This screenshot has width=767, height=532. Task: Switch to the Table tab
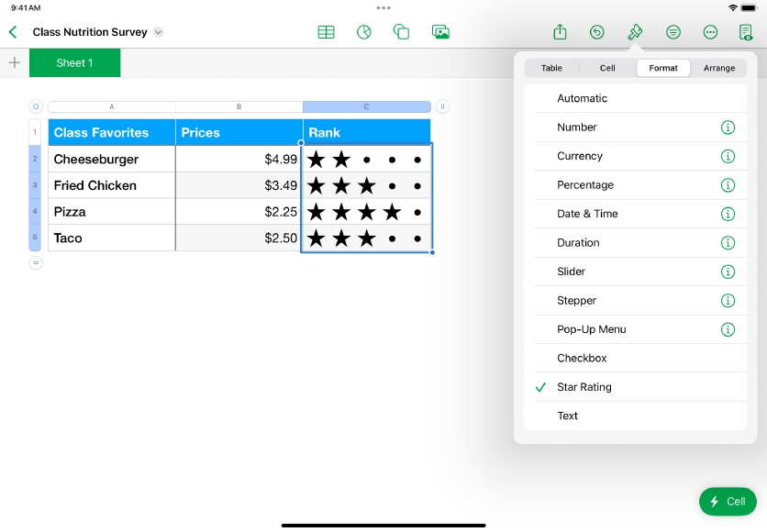(551, 68)
